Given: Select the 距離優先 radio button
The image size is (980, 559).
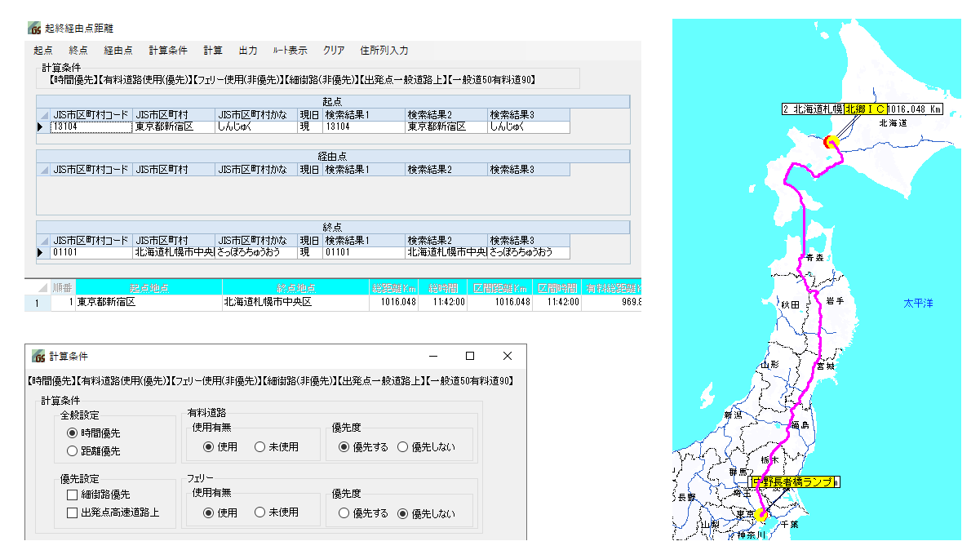Looking at the screenshot, I should point(73,450).
